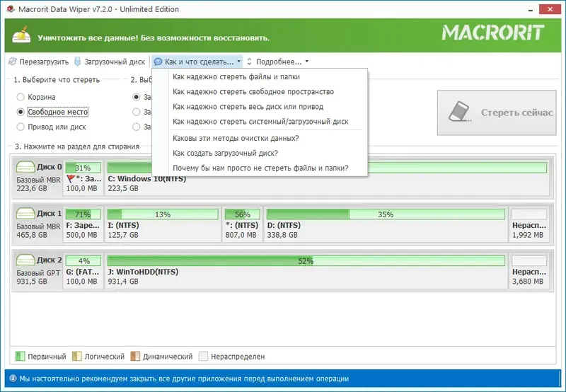Select the Свободное место option
The height and width of the screenshot is (392, 566).
pyautogui.click(x=52, y=112)
